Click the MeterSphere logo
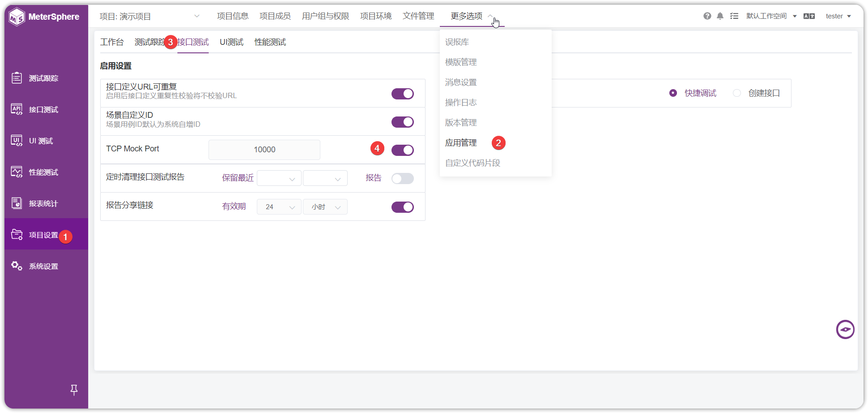The width and height of the screenshot is (868, 413). click(x=44, y=17)
